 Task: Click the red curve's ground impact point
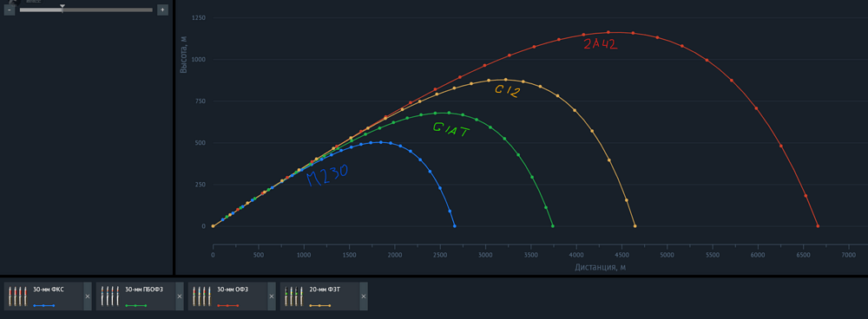point(818,226)
